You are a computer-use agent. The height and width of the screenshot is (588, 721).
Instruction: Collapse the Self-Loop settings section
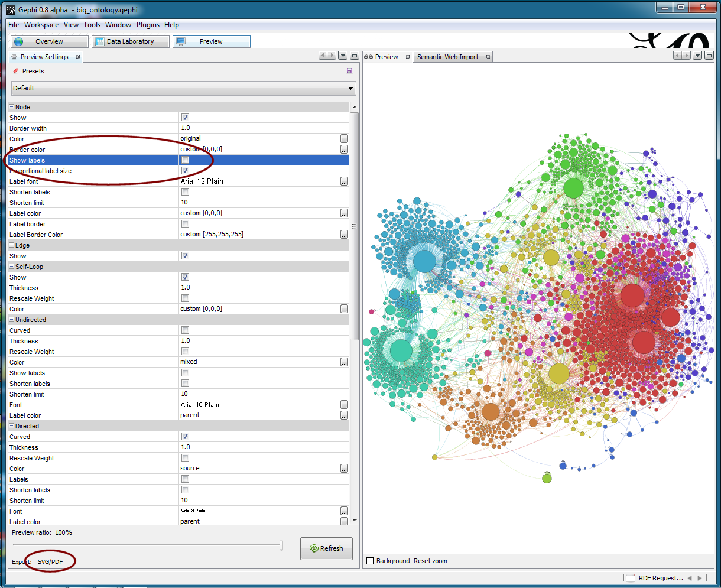click(11, 267)
